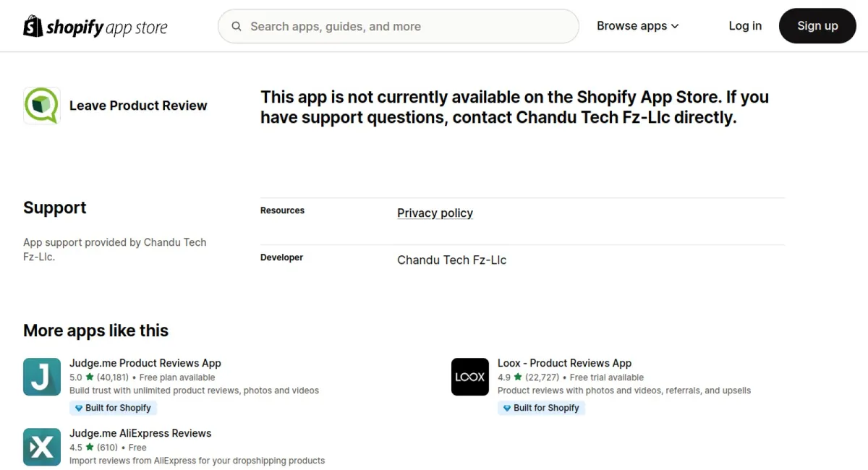Click the More apps like this heading
Screen dimensions: 868x470
(x=95, y=330)
